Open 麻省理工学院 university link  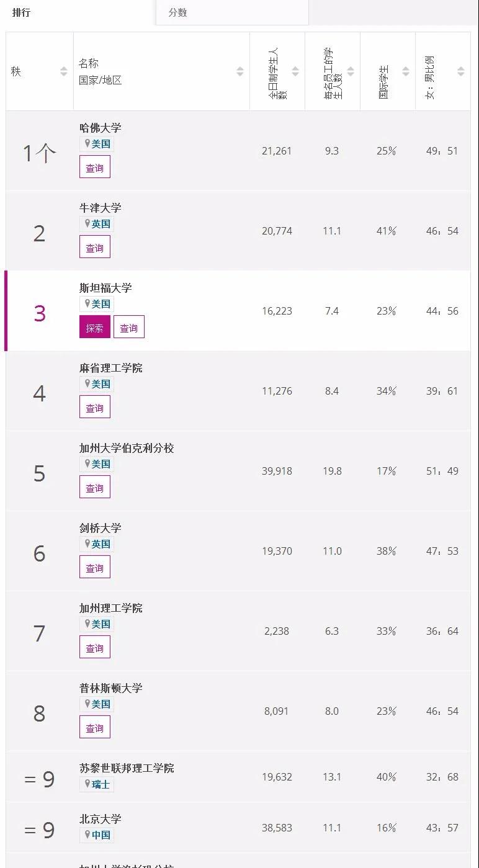tap(111, 368)
